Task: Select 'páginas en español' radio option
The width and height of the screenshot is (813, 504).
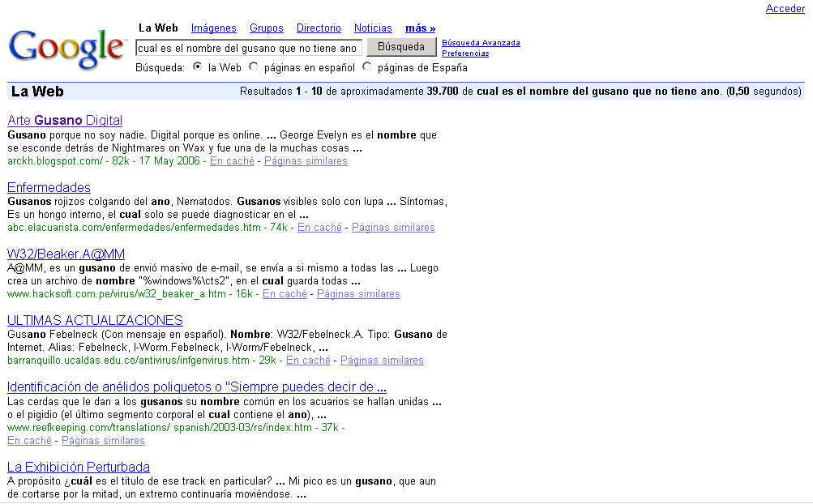Action: [254, 67]
